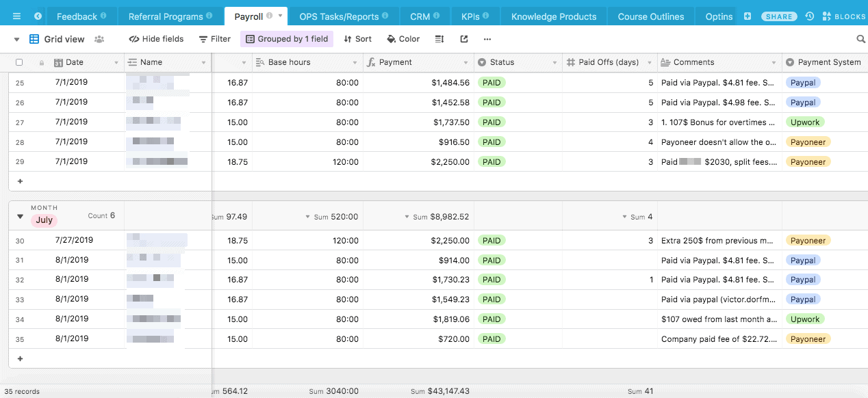868x398 pixels.
Task: Collapse the July month group
Action: pyautogui.click(x=20, y=217)
